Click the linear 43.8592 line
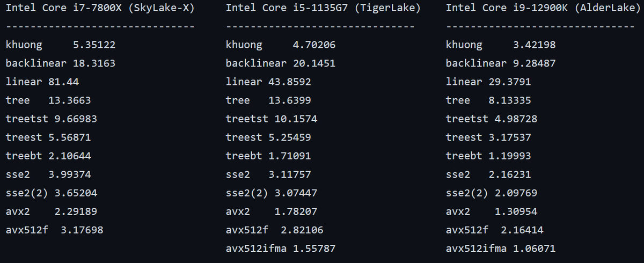Image resolution: width=644 pixels, height=263 pixels. point(268,82)
